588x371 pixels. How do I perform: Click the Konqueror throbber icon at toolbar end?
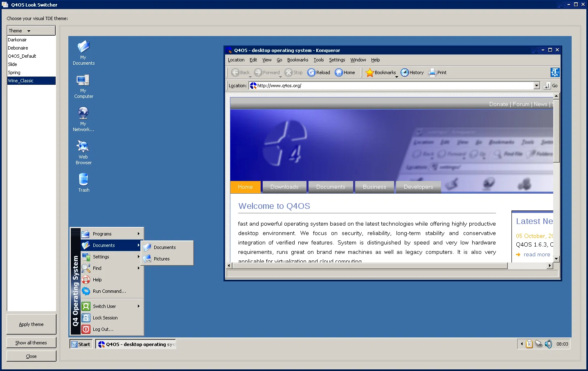(555, 72)
